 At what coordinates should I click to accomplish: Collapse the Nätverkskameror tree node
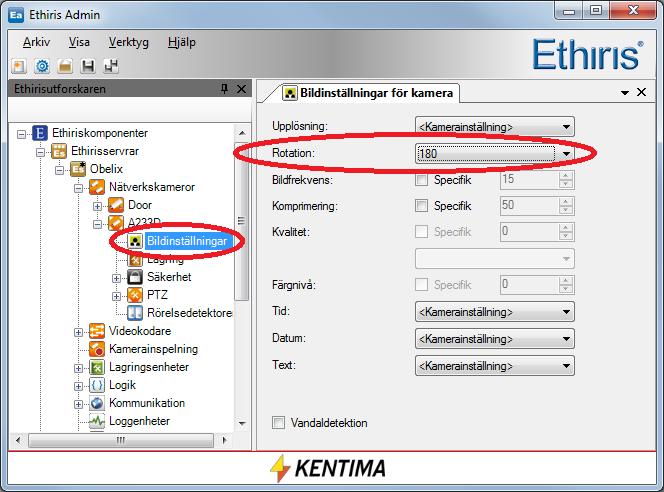[78, 188]
